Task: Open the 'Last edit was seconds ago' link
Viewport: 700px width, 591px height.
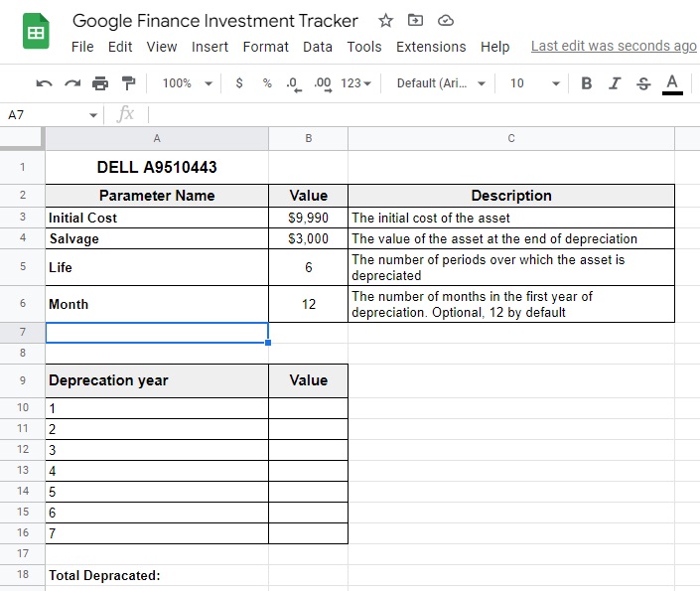Action: tap(614, 46)
